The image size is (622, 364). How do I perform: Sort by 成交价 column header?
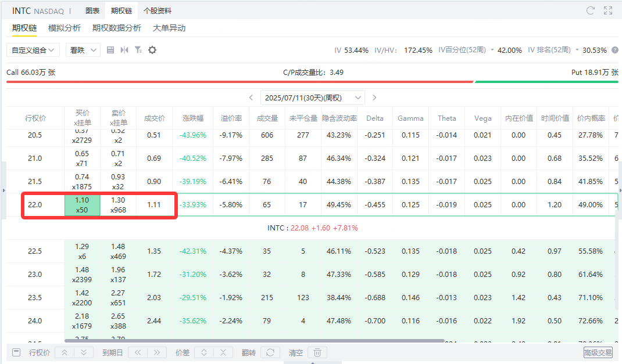[x=154, y=118]
